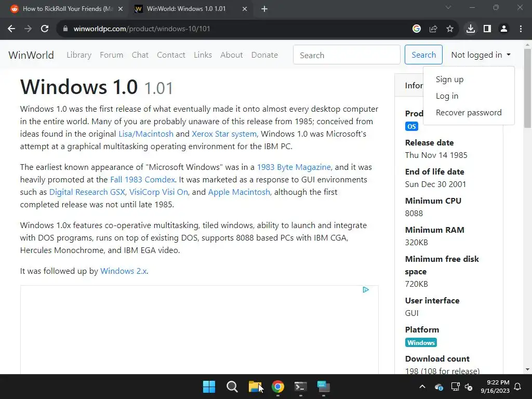This screenshot has height=399, width=532.
Task: Open the 1983 Byte Magazine link
Action: point(294,167)
